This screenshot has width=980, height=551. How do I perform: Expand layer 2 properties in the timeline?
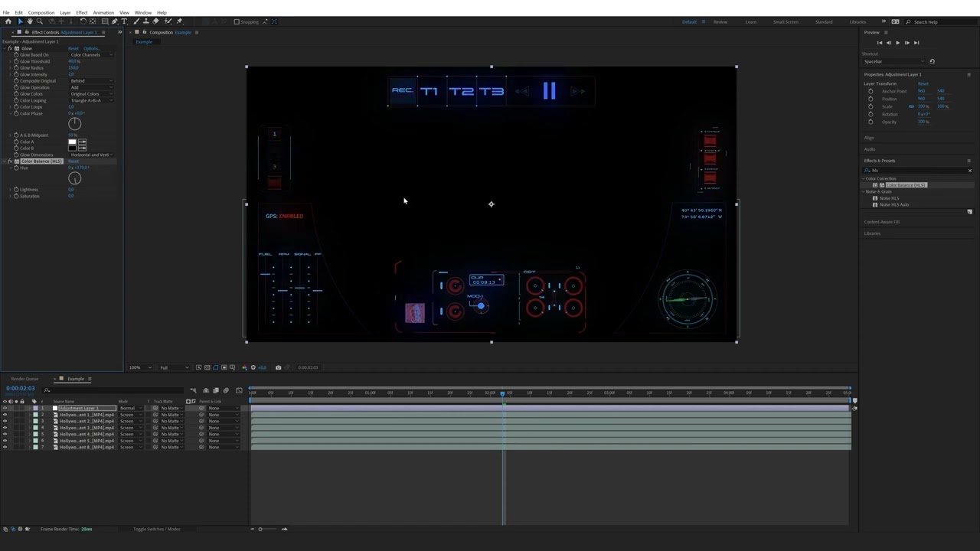(29, 415)
